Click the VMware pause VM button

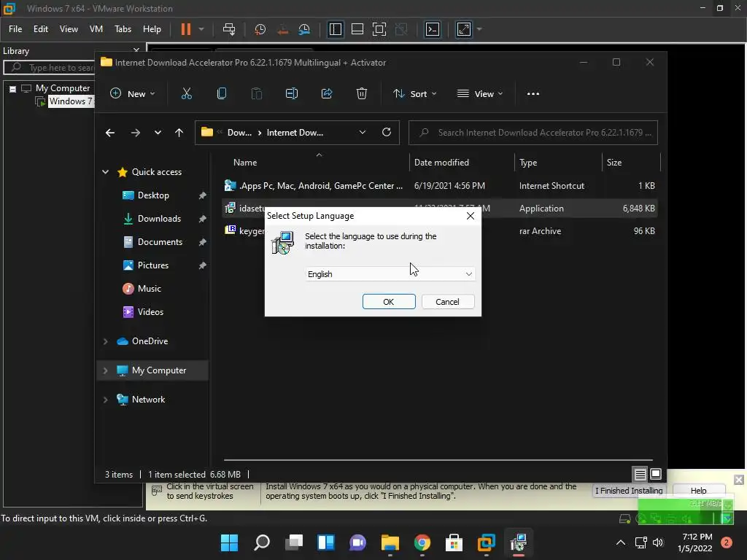point(186,29)
